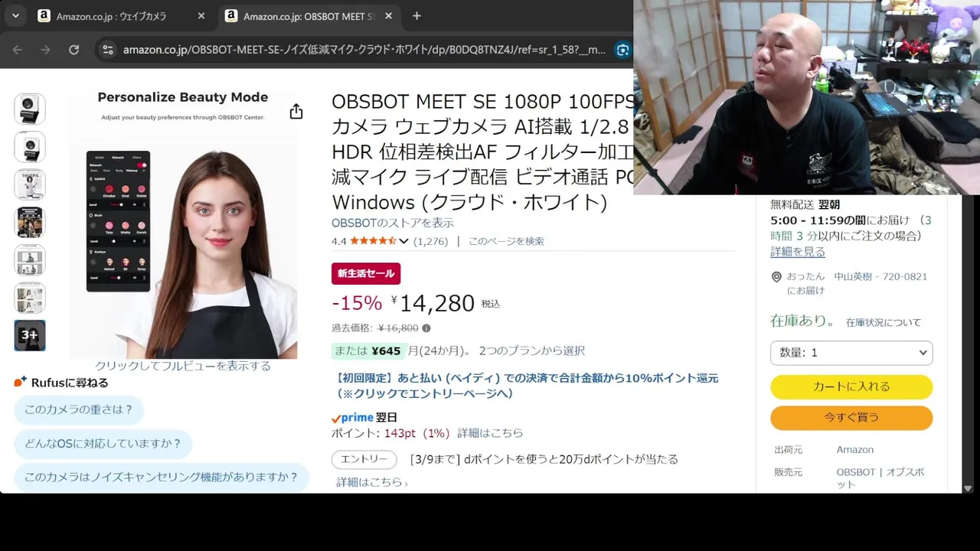Open seller OBSBOT | オブスボット link
This screenshot has height=551, width=980.
click(880, 478)
